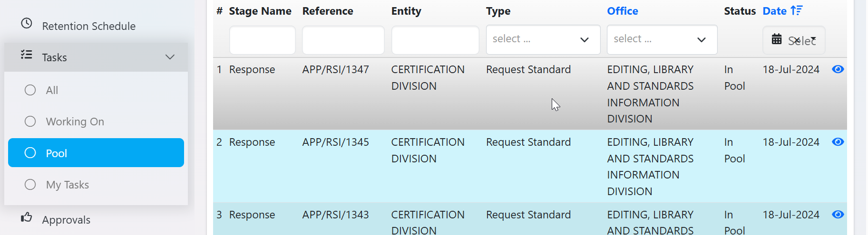Choose the My Tasks radio option
868x235 pixels.
click(x=30, y=185)
